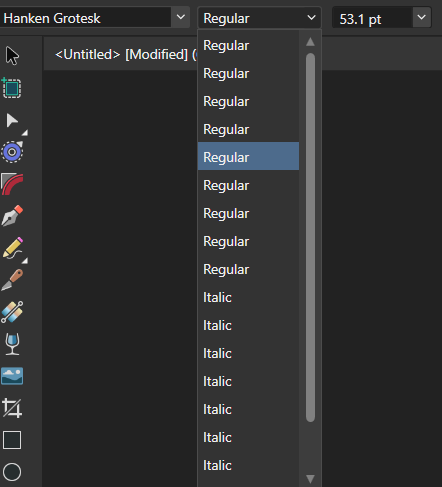Click the style list scroll down arrow

pos(310,479)
